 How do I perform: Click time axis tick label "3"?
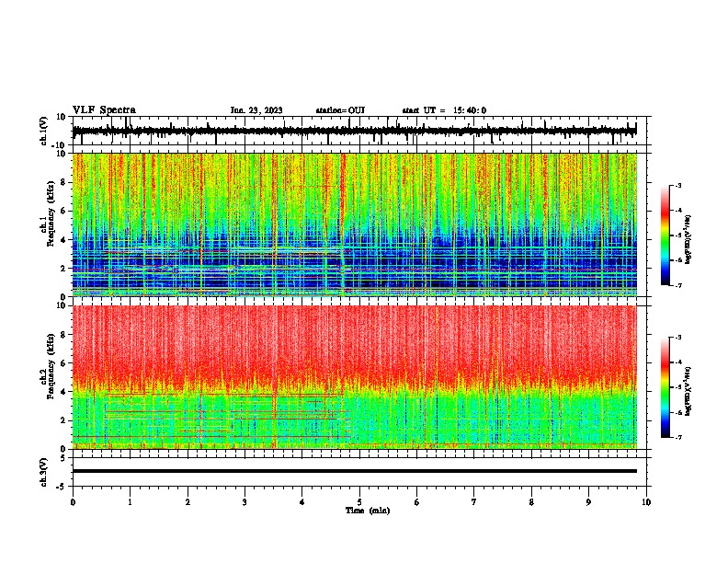tap(245, 502)
